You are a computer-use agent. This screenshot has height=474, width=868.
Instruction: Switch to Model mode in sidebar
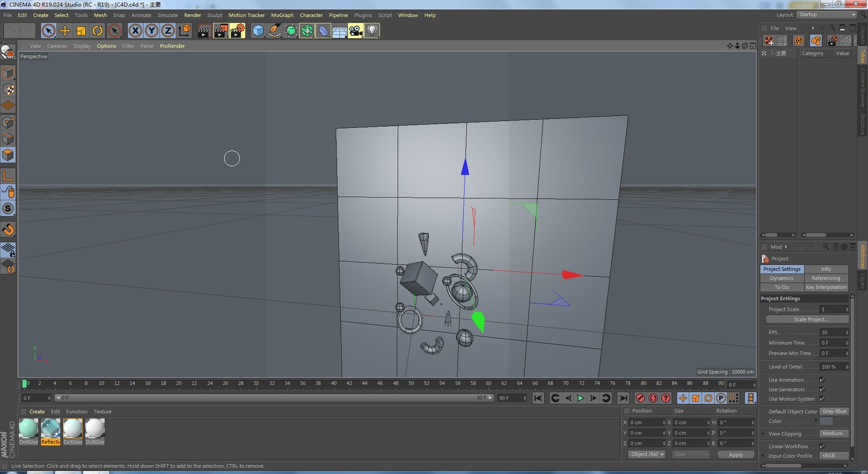[x=8, y=73]
